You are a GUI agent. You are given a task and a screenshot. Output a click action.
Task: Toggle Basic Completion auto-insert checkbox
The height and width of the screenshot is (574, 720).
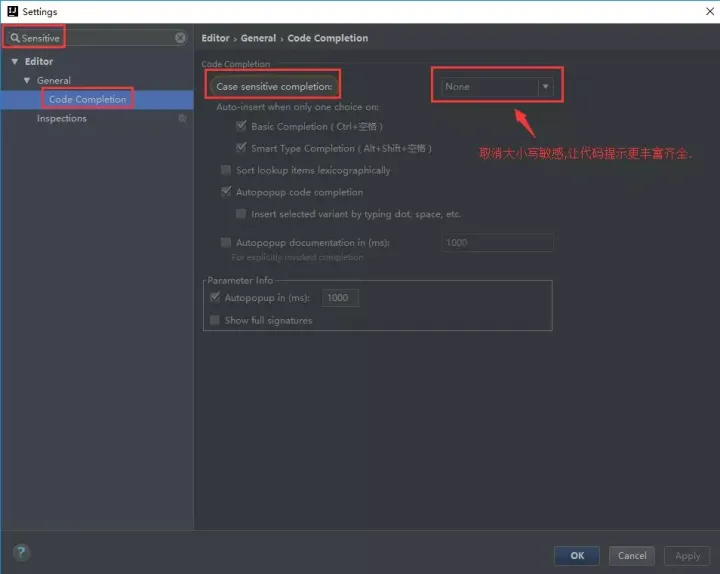(x=241, y=126)
